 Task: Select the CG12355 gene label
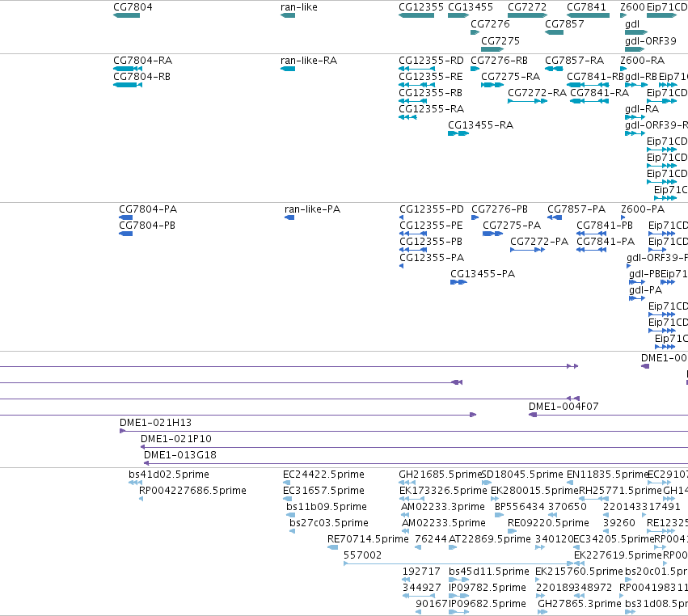421,7
